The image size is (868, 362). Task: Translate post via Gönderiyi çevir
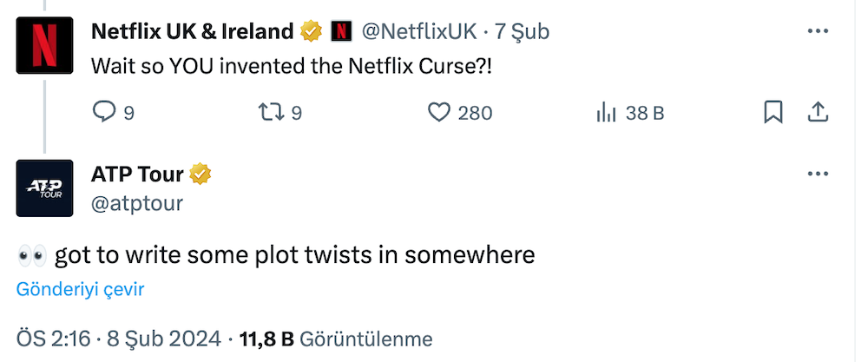[x=80, y=290]
